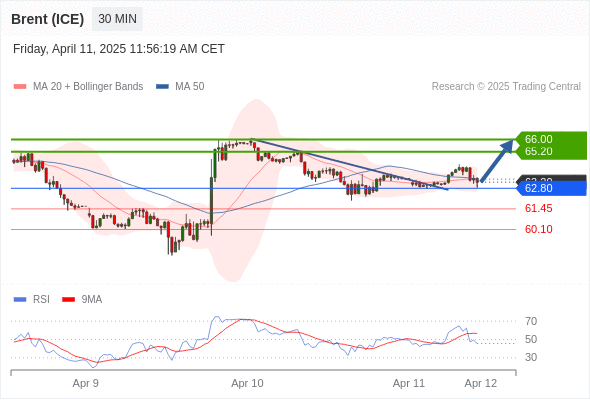Click the 30 MIN timeframe badge

click(x=117, y=19)
